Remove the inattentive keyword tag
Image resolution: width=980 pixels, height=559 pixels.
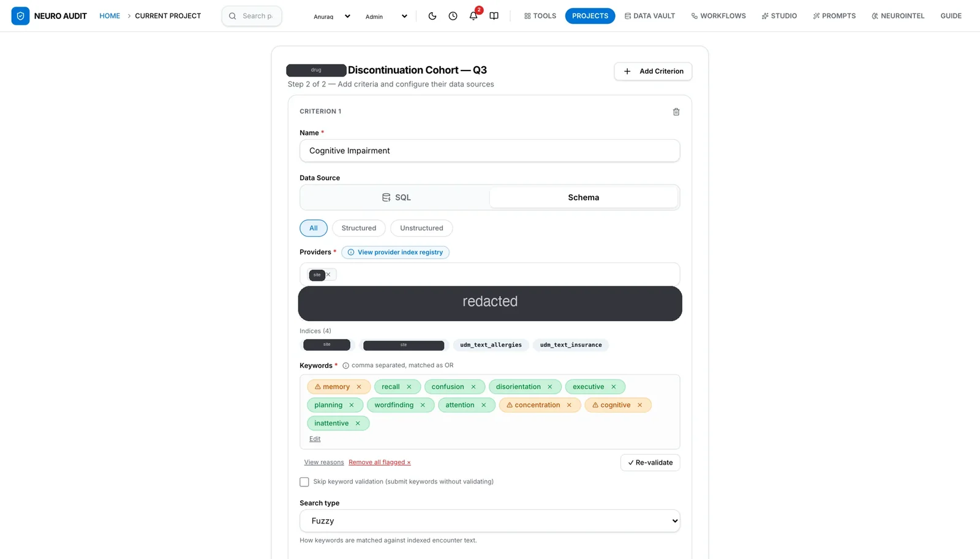coord(358,424)
